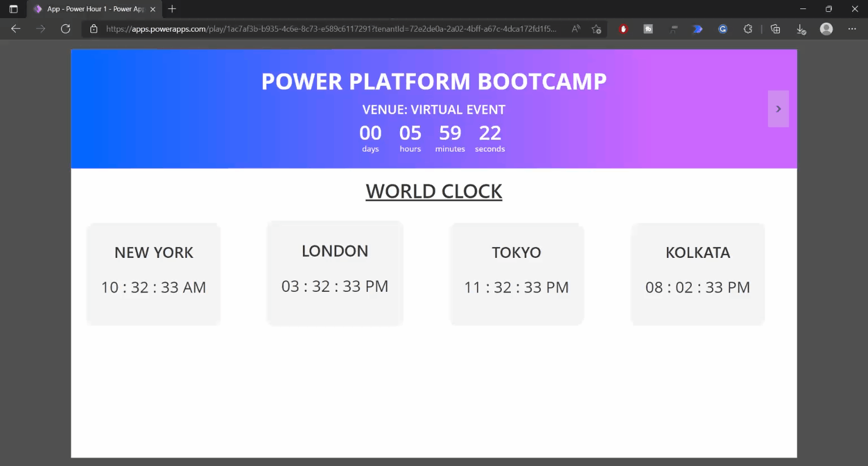The width and height of the screenshot is (868, 466).
Task: Click the New York time 10 : 32 : 33 AM
Action: (x=154, y=287)
